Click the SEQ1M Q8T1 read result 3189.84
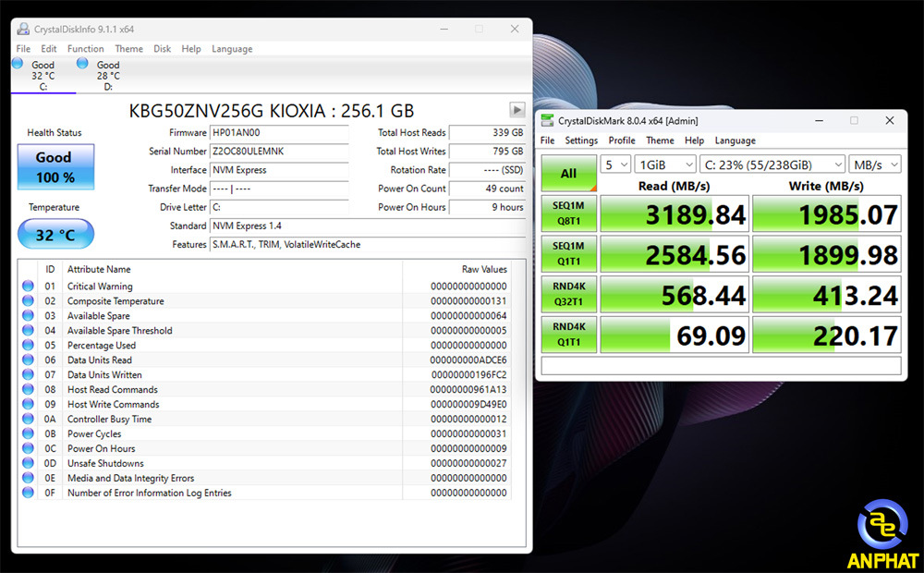The width and height of the screenshot is (924, 573). coord(675,213)
